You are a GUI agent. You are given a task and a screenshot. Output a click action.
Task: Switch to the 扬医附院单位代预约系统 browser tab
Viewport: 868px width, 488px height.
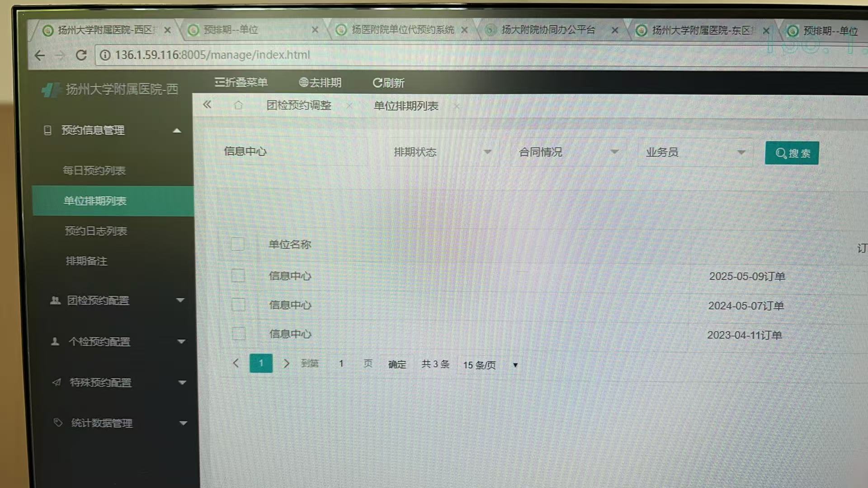[402, 29]
